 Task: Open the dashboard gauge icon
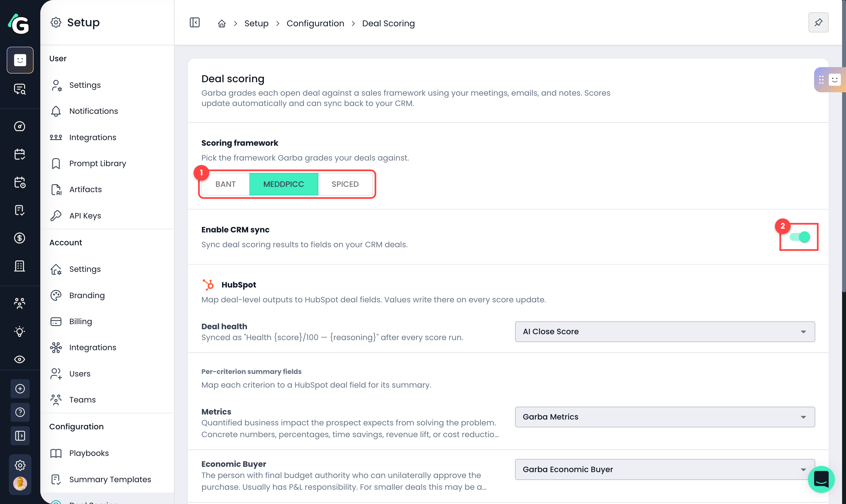(x=20, y=126)
